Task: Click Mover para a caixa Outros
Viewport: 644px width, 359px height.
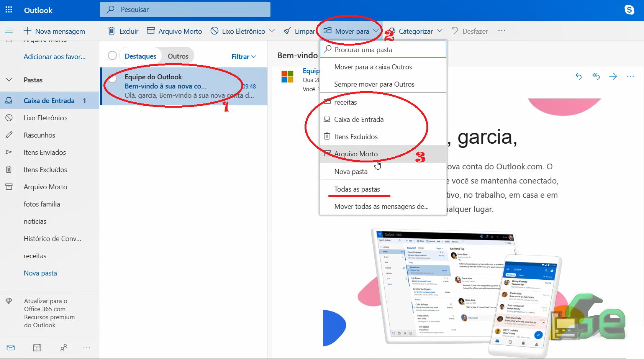Action: click(x=383, y=67)
